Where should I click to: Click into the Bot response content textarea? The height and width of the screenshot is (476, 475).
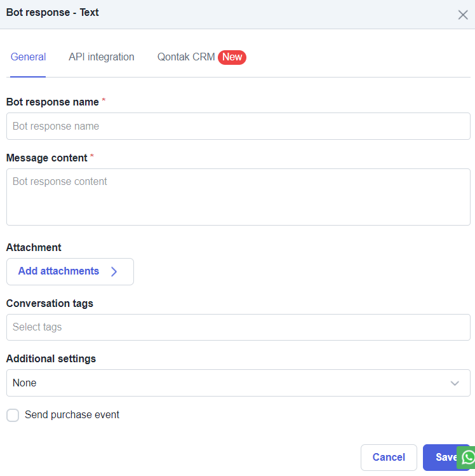(x=238, y=197)
